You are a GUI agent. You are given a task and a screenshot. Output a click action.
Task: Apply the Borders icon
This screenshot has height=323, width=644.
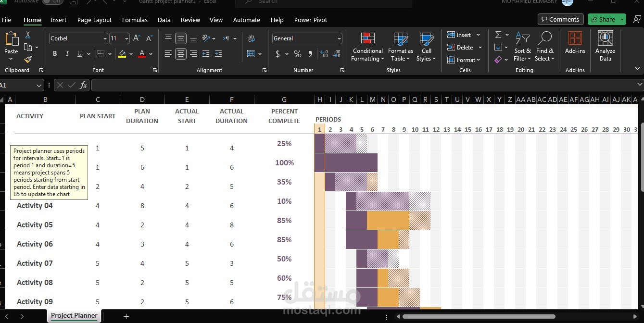101,54
